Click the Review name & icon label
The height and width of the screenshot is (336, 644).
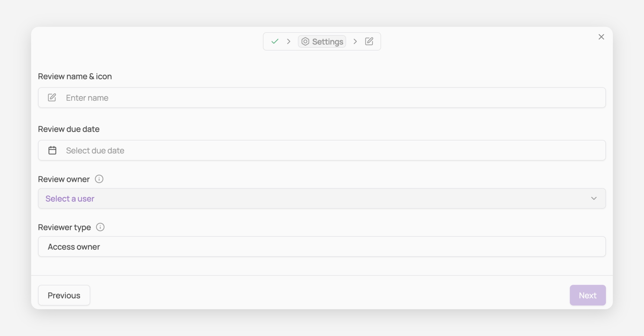[75, 76]
